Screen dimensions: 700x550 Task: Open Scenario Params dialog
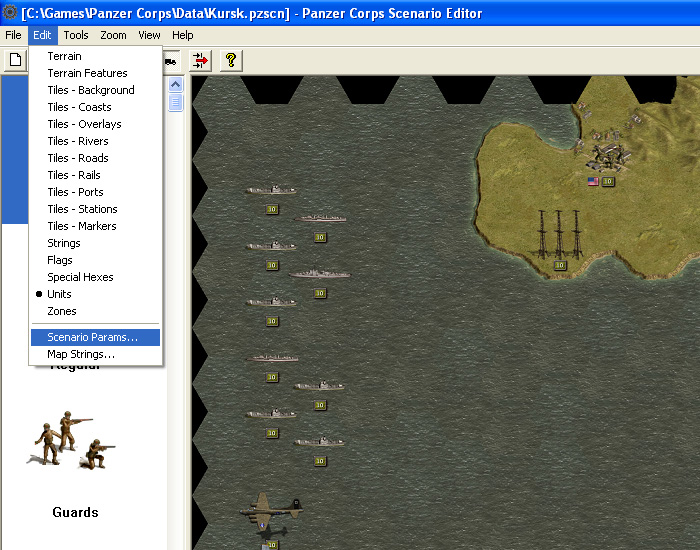click(x=96, y=337)
